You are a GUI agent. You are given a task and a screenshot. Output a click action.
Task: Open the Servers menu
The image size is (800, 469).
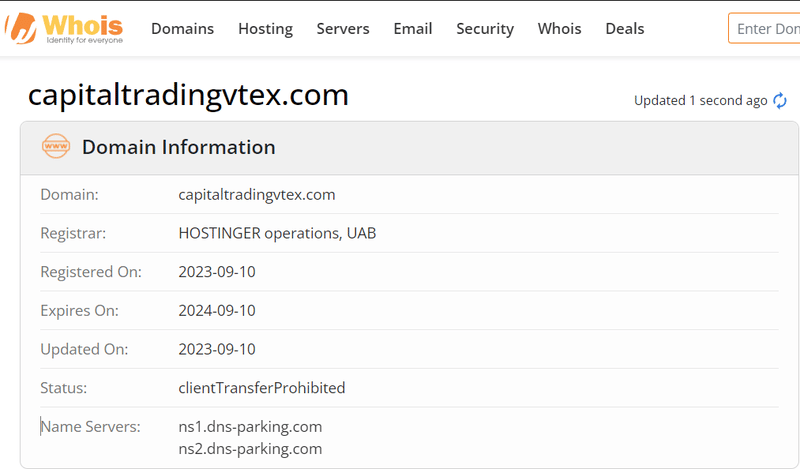pos(343,29)
